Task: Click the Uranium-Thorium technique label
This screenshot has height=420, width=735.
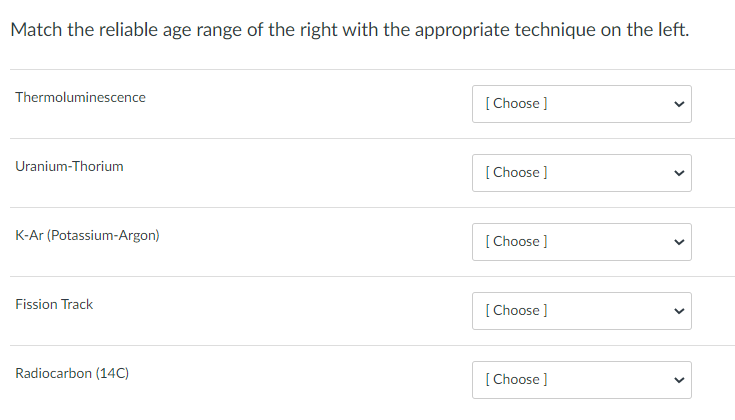Action: coord(69,167)
